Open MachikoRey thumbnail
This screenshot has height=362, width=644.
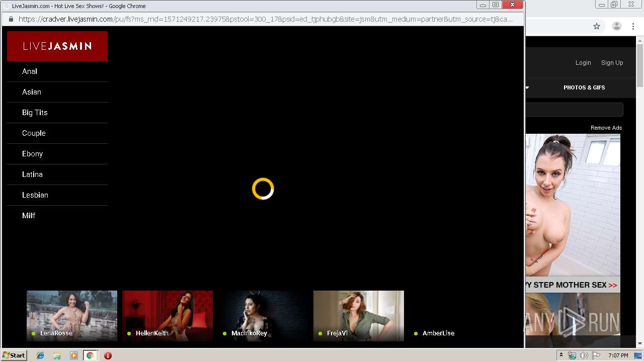click(263, 316)
